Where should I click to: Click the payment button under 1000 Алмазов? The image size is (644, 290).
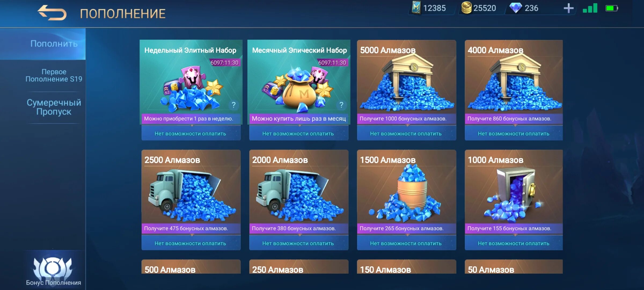pyautogui.click(x=514, y=243)
